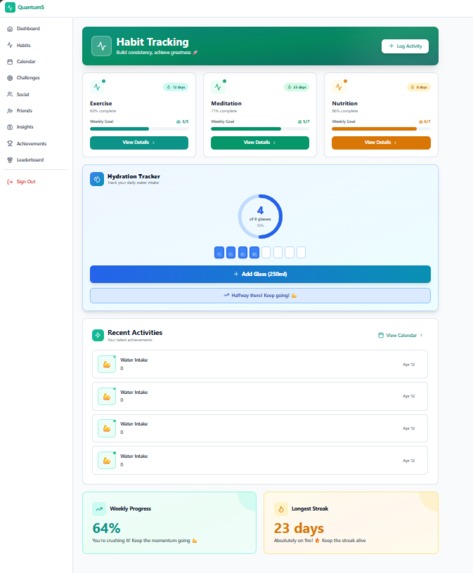Toggle the second filled water glass

coord(231,253)
